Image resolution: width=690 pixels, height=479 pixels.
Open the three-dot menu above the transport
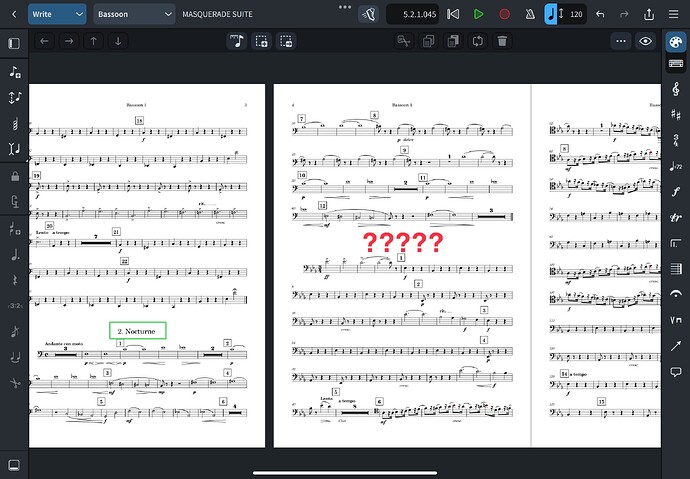coord(345,7)
